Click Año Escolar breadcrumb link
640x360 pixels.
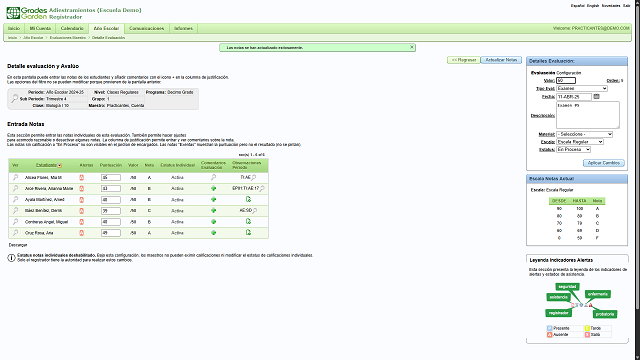[x=33, y=38]
